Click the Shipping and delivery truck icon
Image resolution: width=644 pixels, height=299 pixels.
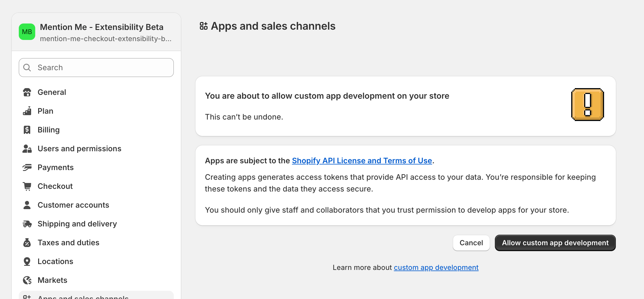27,224
